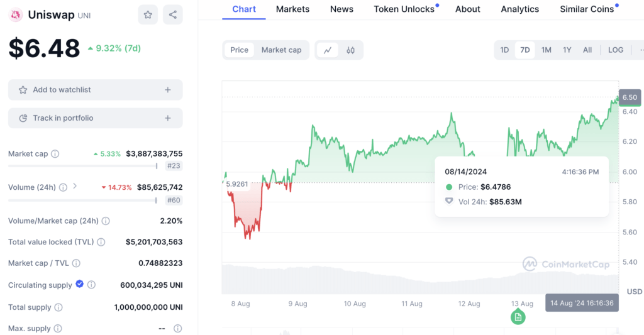Toggle chart to Market cap view

(x=281, y=50)
